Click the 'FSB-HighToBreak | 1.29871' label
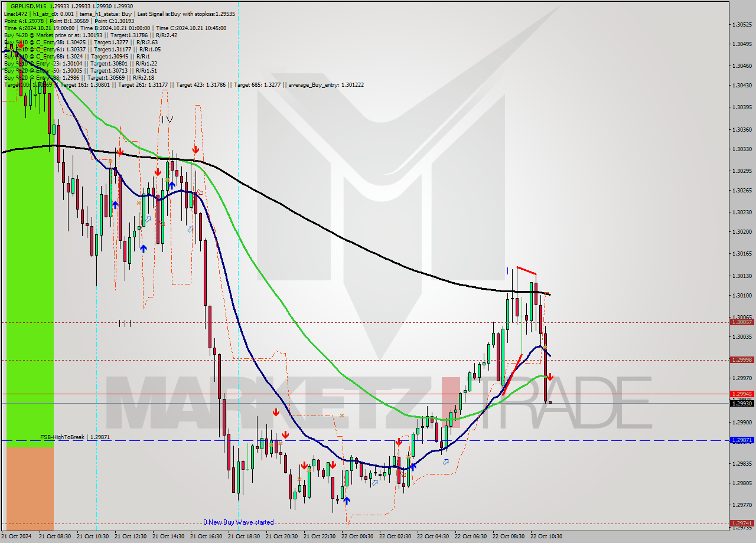 (75, 437)
